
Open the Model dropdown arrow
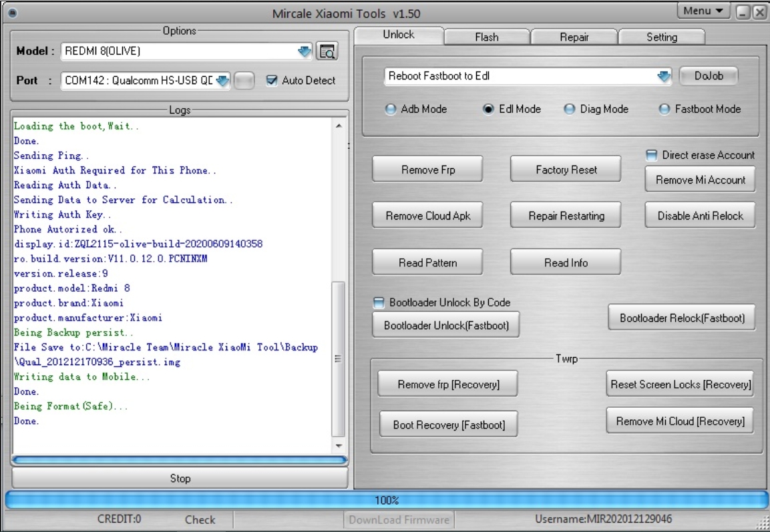pyautogui.click(x=305, y=51)
